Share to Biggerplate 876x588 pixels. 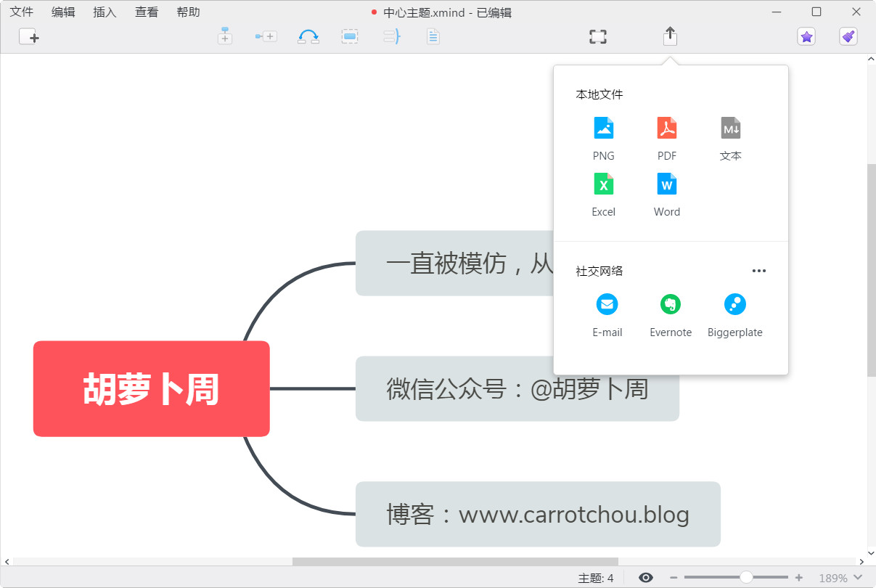(734, 305)
